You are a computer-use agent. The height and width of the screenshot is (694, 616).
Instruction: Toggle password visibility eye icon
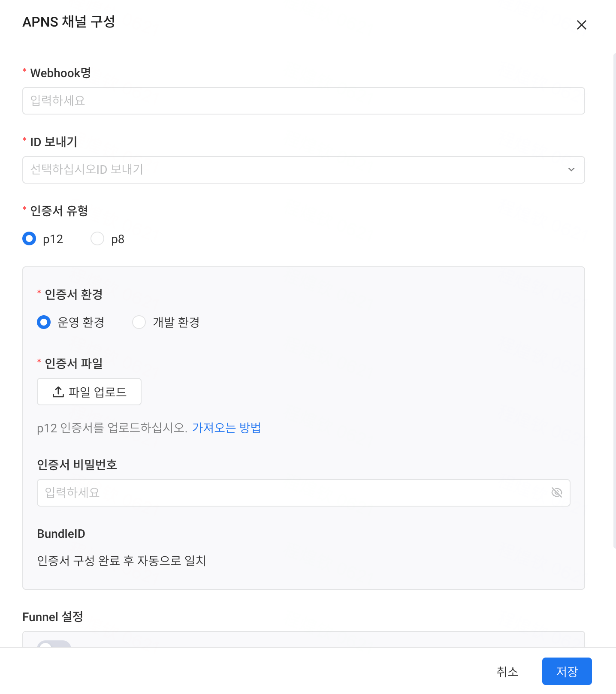point(556,492)
